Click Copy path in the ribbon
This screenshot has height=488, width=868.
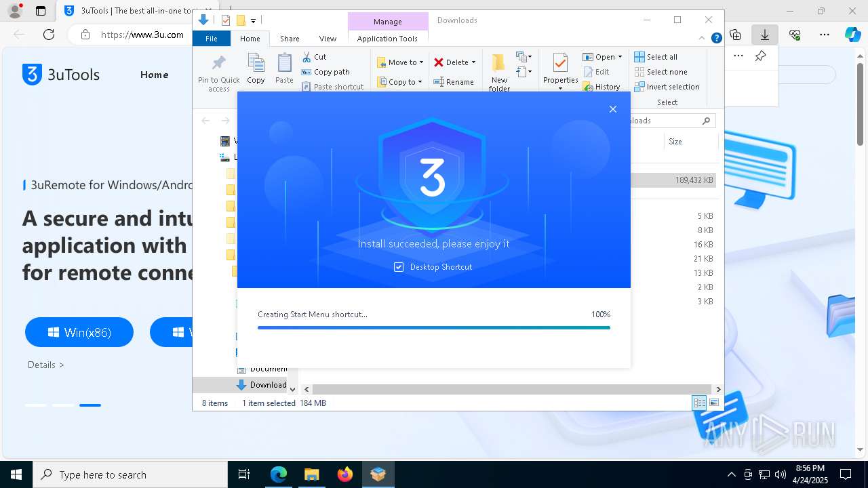click(325, 72)
